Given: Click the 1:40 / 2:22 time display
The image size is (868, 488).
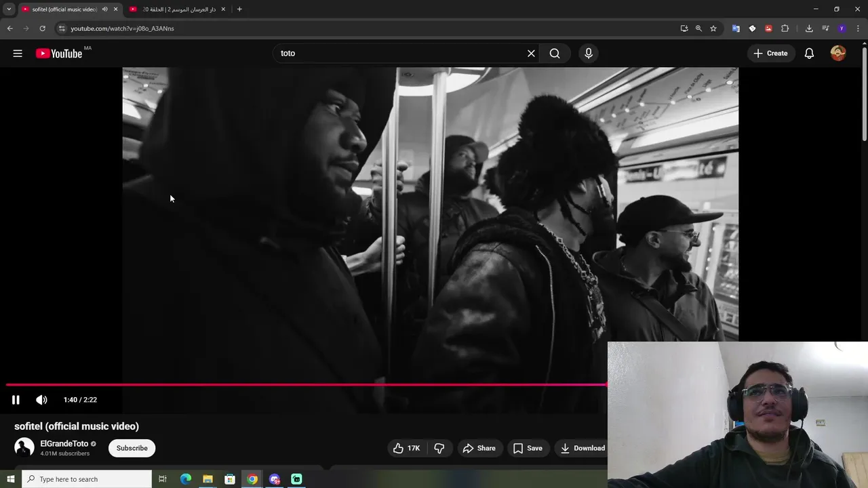Looking at the screenshot, I should click(80, 400).
